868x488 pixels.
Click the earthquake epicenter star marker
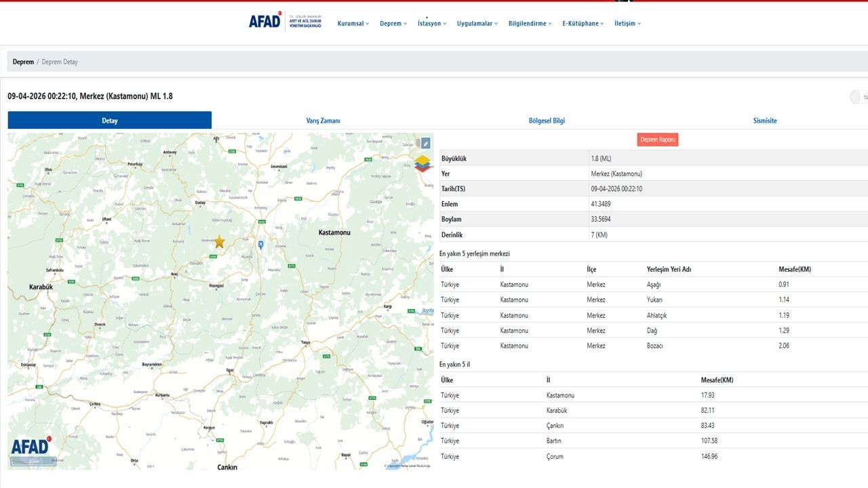[219, 242]
